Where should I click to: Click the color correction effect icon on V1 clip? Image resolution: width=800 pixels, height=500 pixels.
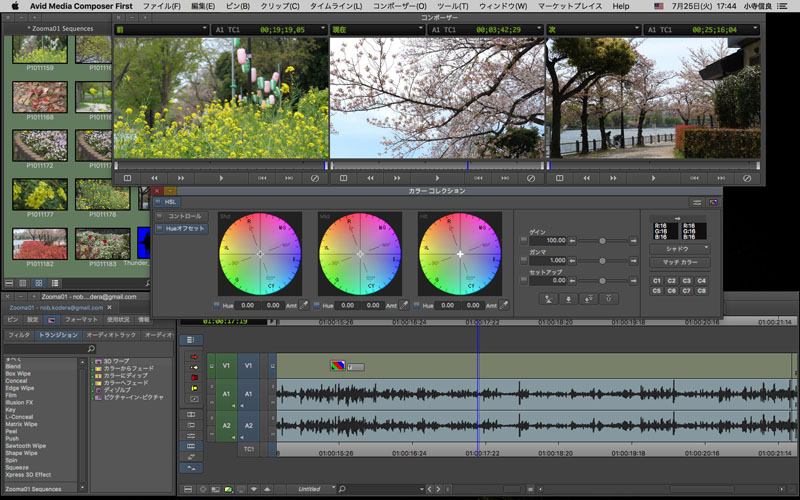pyautogui.click(x=338, y=366)
